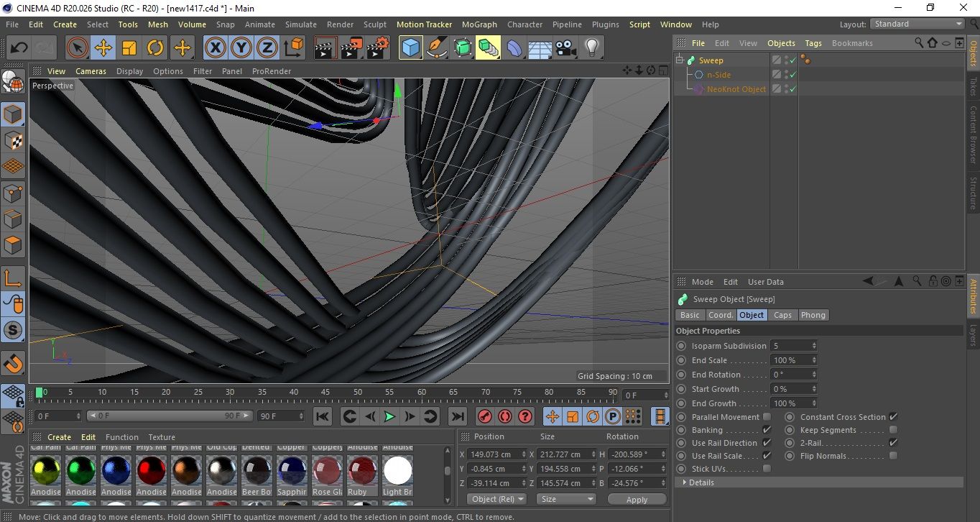This screenshot has height=522, width=980.
Task: Select the Ruby material swatch
Action: click(363, 472)
